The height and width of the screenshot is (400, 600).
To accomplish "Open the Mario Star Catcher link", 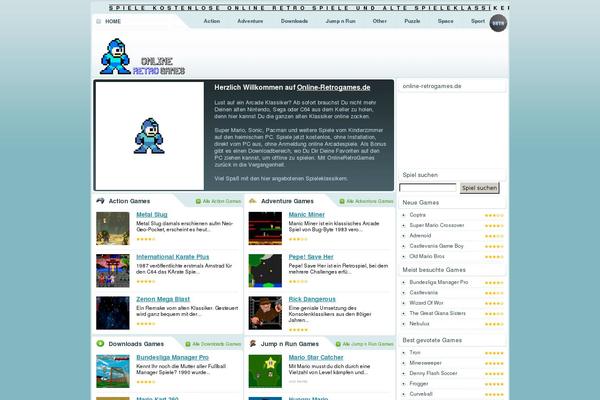I will coord(316,358).
